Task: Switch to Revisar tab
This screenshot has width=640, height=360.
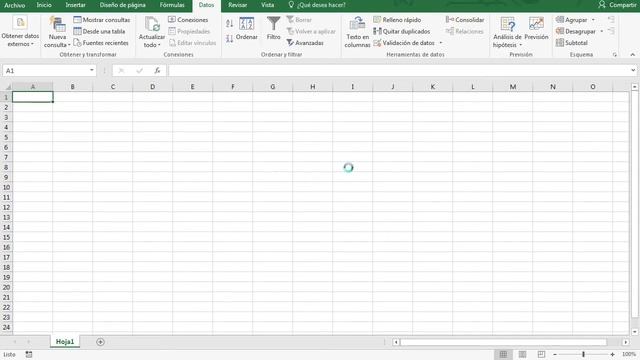Action: 238,5
